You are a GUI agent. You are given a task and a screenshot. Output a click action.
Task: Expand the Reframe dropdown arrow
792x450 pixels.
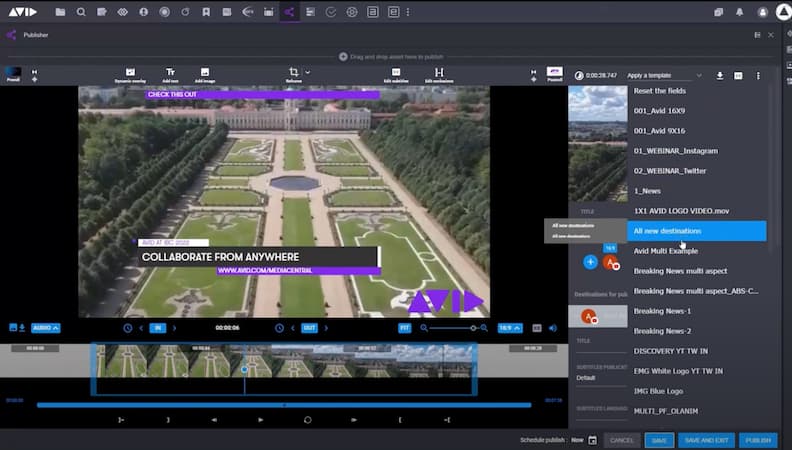point(308,72)
